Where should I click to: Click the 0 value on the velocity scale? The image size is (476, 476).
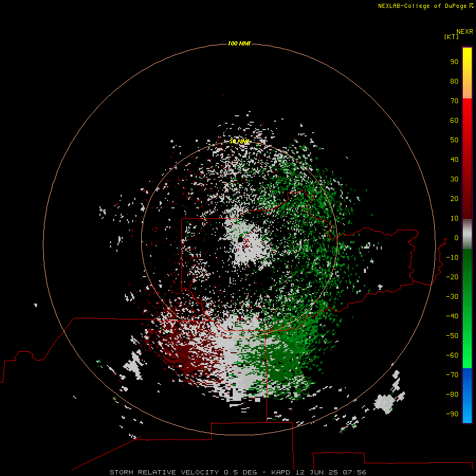(456, 237)
